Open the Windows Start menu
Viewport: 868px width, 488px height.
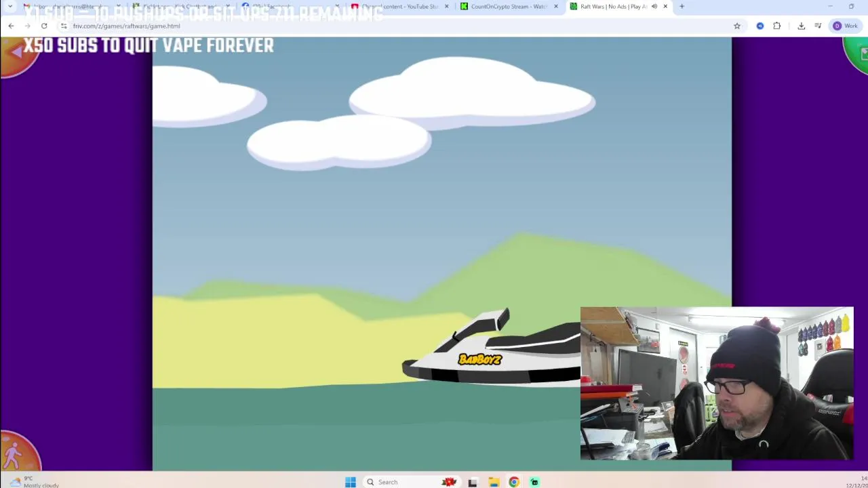[350, 482]
